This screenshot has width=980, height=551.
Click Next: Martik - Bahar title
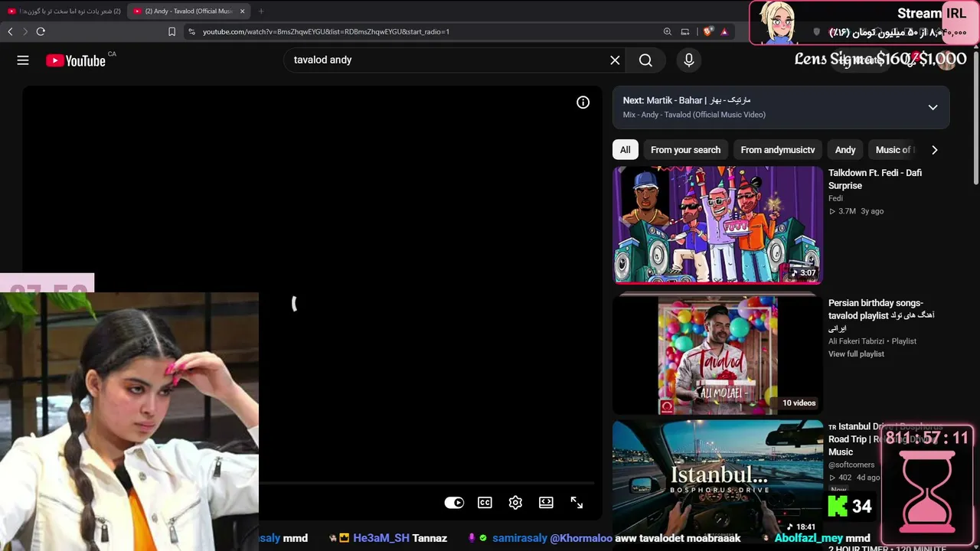pyautogui.click(x=687, y=100)
